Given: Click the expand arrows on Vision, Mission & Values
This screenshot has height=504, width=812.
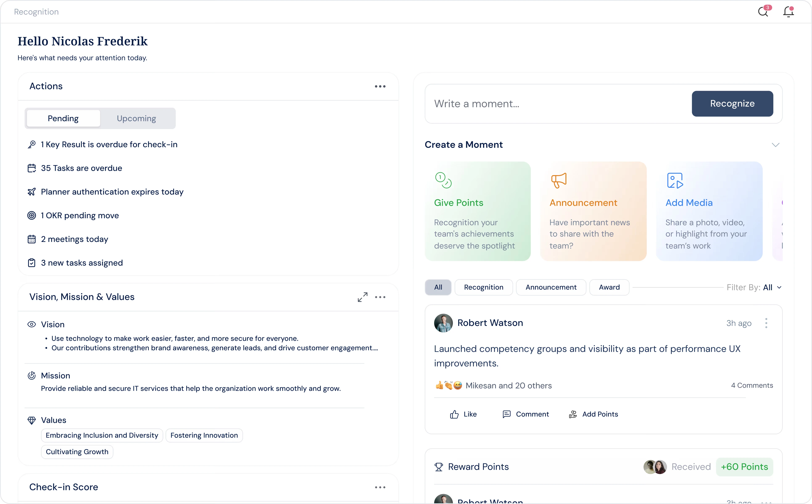Looking at the screenshot, I should click(x=362, y=297).
